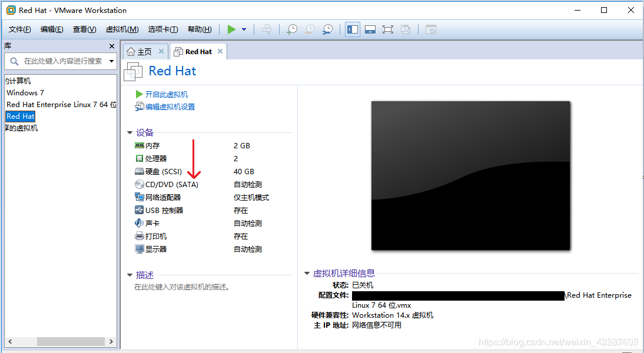Open the snapshot manager wrench icon

click(327, 29)
